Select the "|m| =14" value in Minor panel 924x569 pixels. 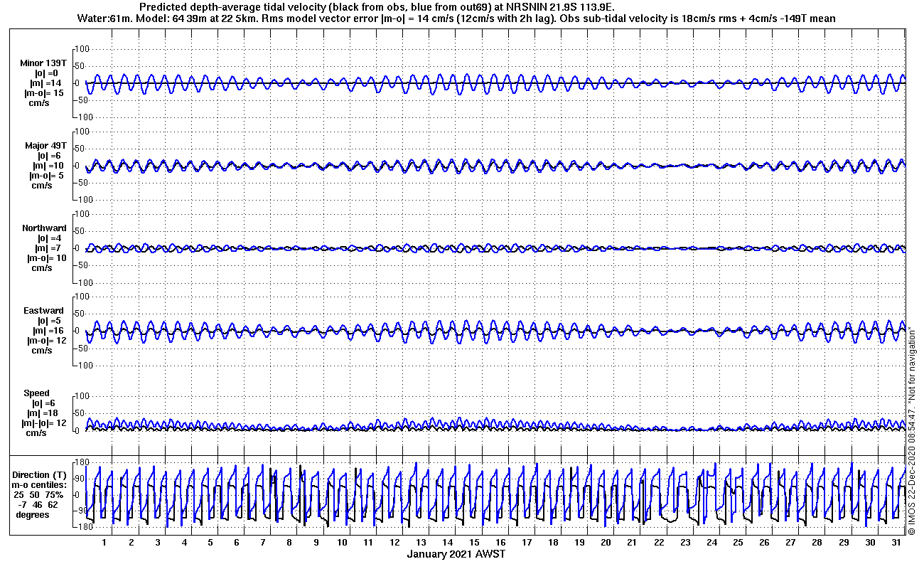(x=46, y=83)
